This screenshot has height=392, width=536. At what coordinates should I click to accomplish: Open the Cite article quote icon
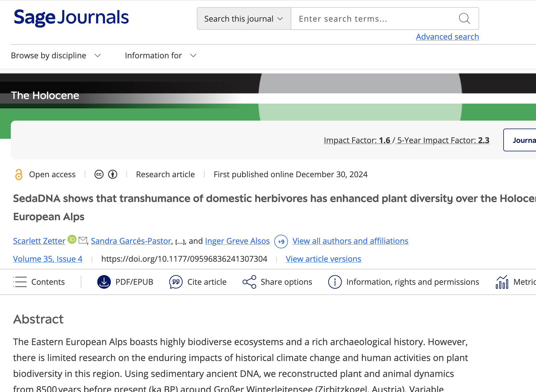(176, 282)
